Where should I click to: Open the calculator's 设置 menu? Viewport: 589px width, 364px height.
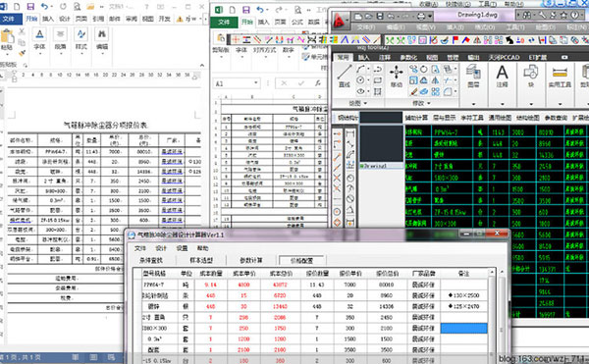[183, 248]
